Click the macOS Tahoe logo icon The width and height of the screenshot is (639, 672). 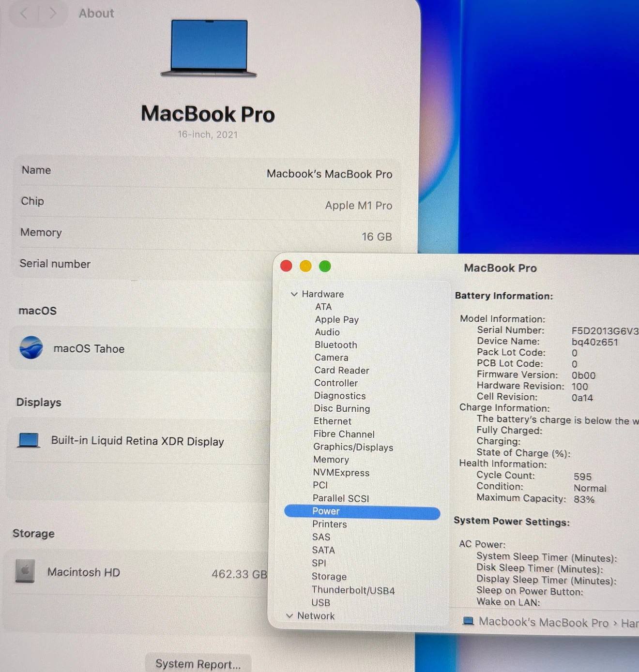click(31, 347)
